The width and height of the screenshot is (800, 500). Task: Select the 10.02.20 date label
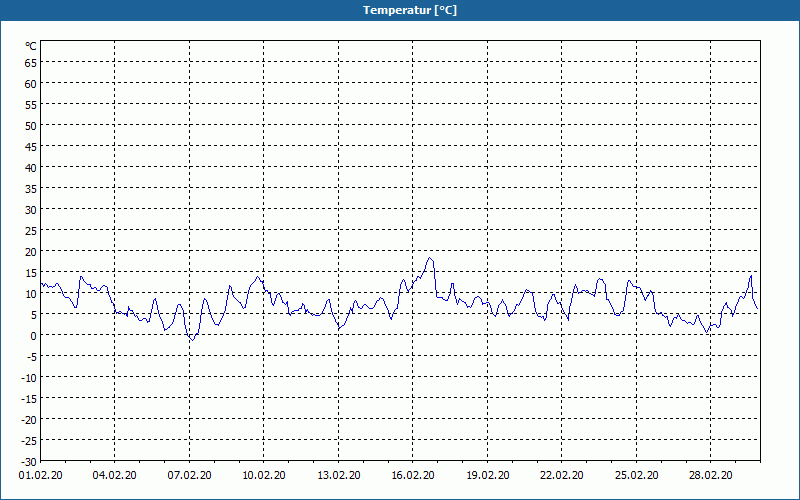click(x=264, y=475)
